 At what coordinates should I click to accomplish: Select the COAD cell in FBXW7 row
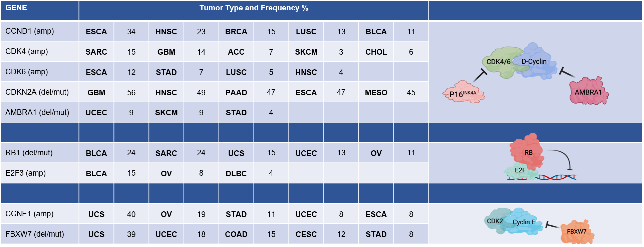coord(236,234)
